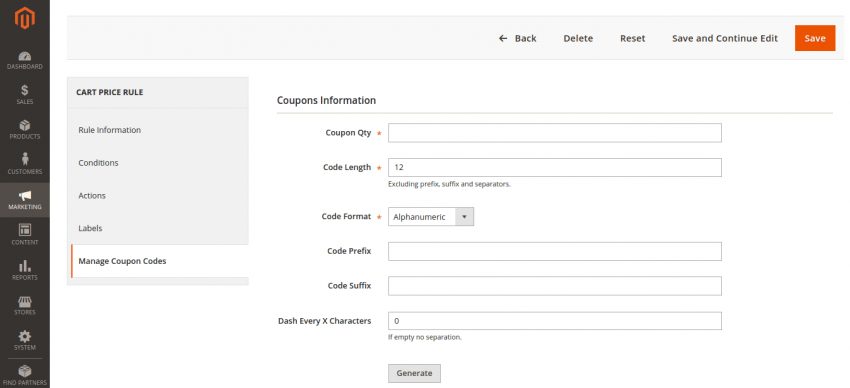
Task: Click the Reset button
Action: click(633, 38)
